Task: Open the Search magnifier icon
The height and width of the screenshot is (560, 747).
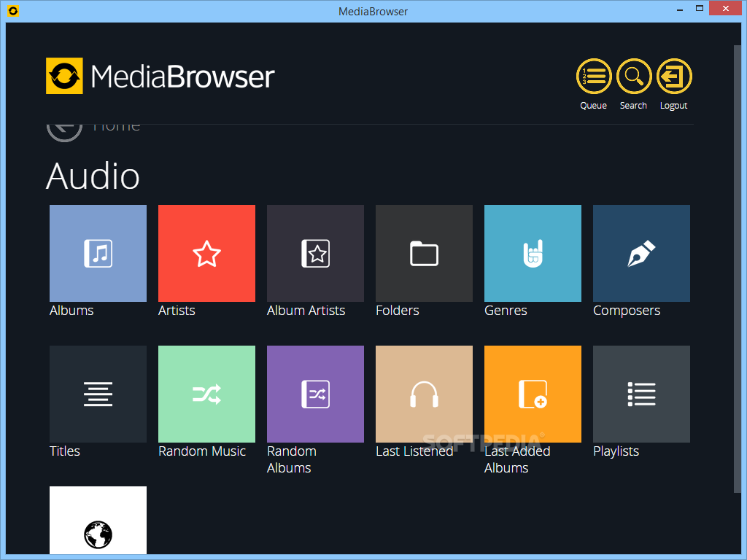Action: coord(634,76)
